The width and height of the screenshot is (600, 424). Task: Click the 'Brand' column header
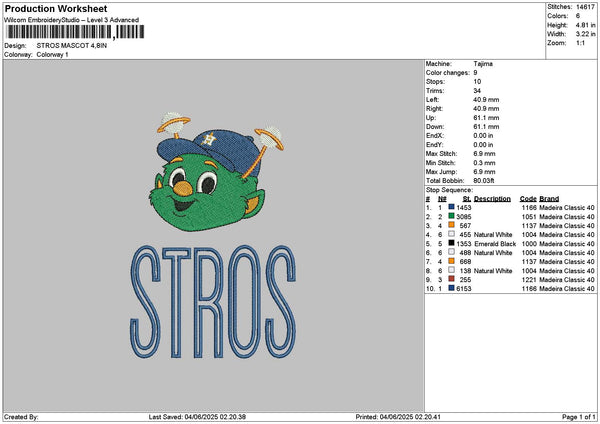549,199
